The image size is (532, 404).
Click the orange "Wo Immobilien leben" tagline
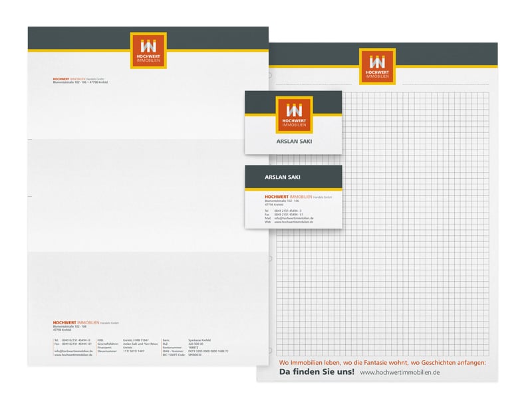coord(382,363)
